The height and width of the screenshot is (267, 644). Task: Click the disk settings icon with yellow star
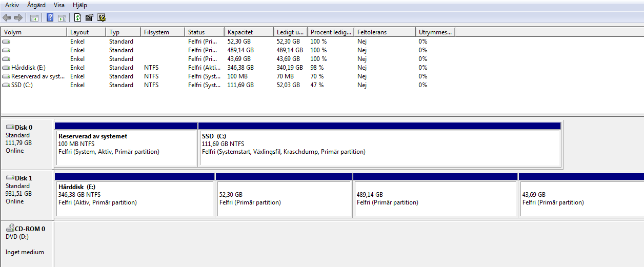[x=102, y=18]
